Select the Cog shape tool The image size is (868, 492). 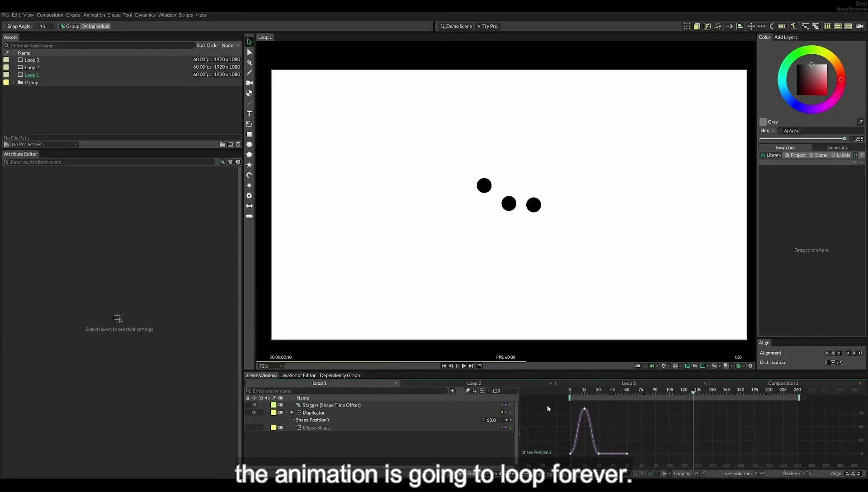click(249, 196)
